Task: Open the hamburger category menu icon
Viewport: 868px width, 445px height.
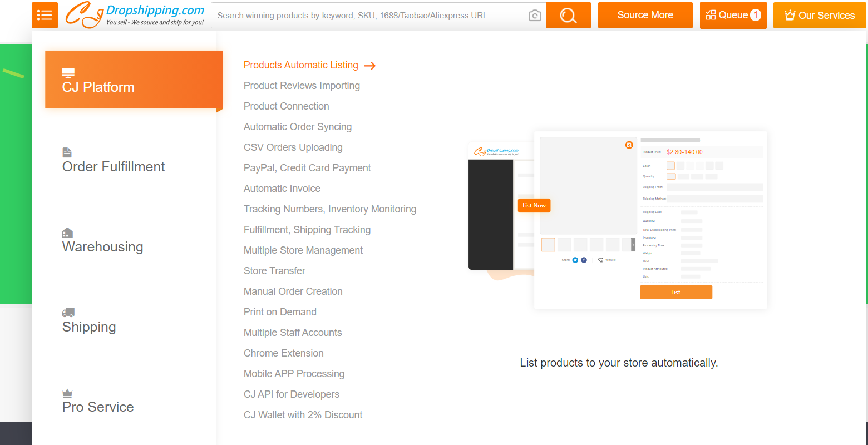Action: click(x=45, y=15)
